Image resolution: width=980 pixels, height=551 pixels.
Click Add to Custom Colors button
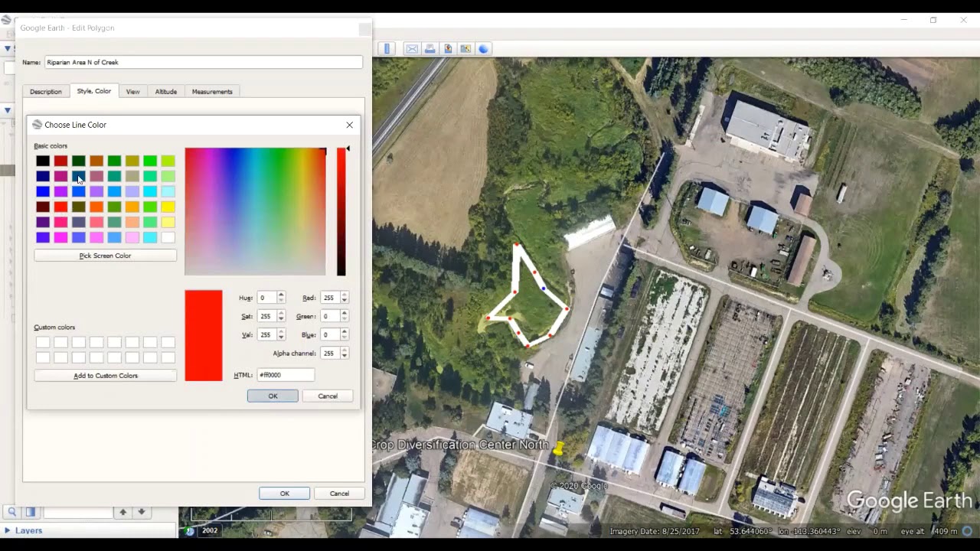click(x=105, y=376)
